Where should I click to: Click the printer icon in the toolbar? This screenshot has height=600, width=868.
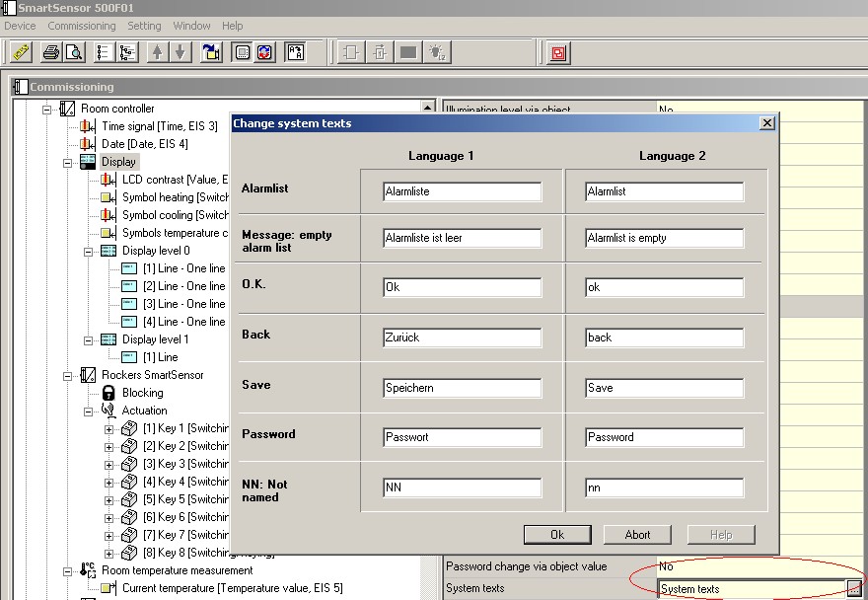click(51, 52)
